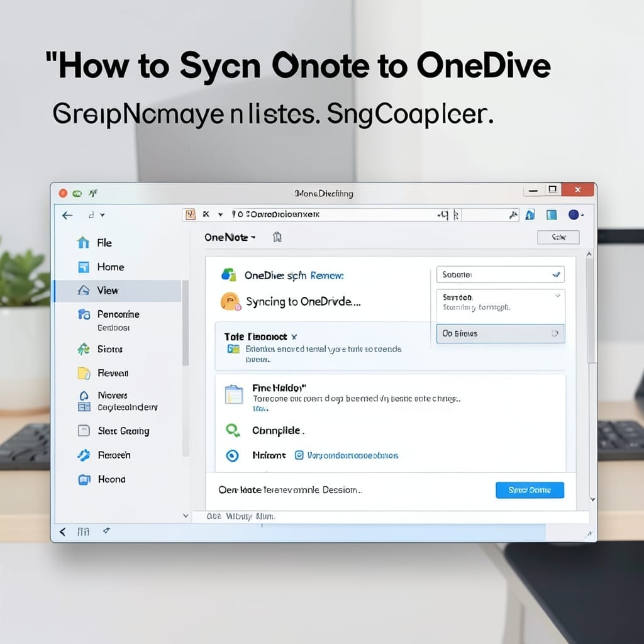Click the pin icon in bottom status bar
This screenshot has width=644, height=644.
(106, 531)
